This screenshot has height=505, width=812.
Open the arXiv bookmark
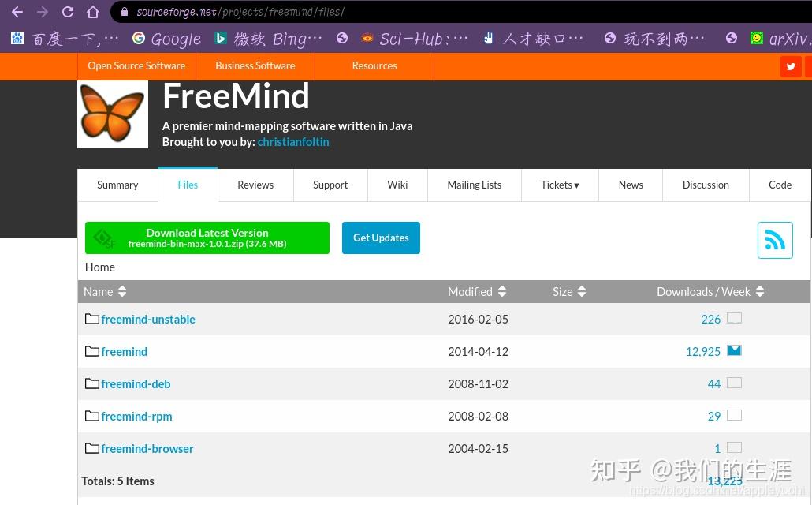click(x=780, y=39)
